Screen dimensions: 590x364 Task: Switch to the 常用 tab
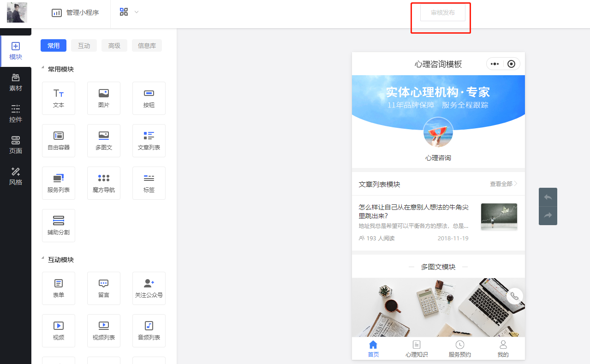[54, 46]
